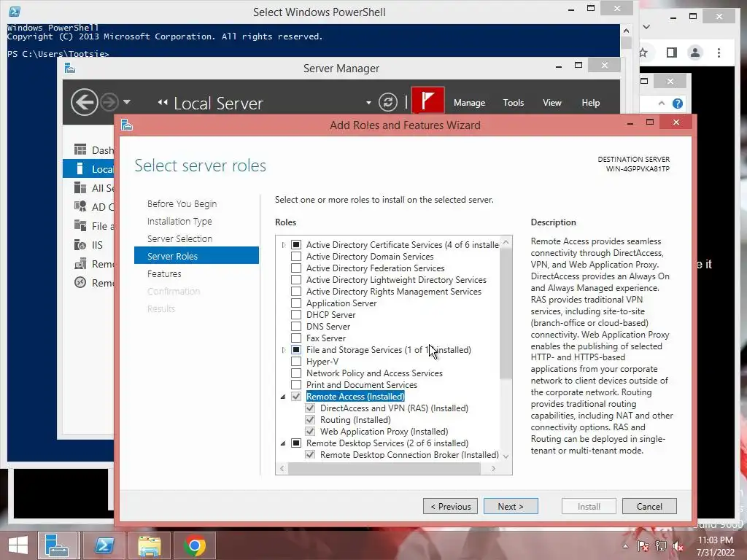
Task: Click the network tray icon
Action: tap(661, 546)
